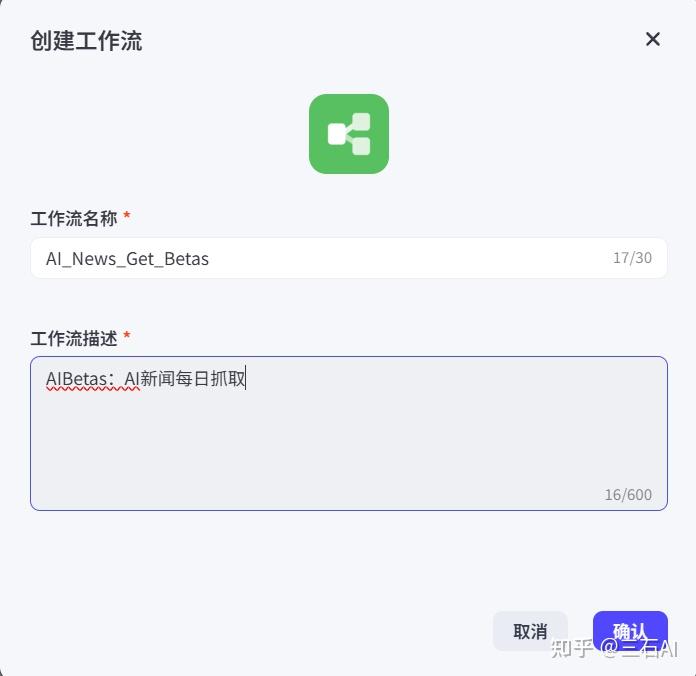
Task: Click the white node square inside green icon
Action: 336,134
